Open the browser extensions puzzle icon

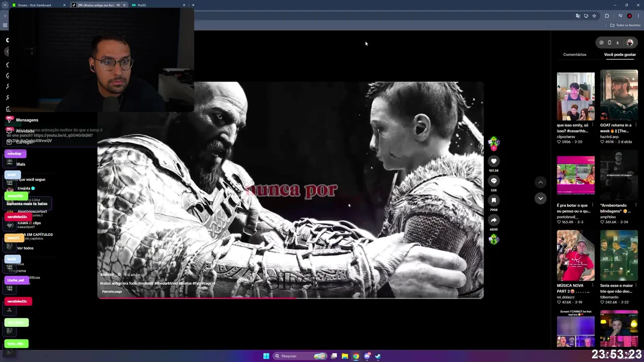(x=607, y=16)
